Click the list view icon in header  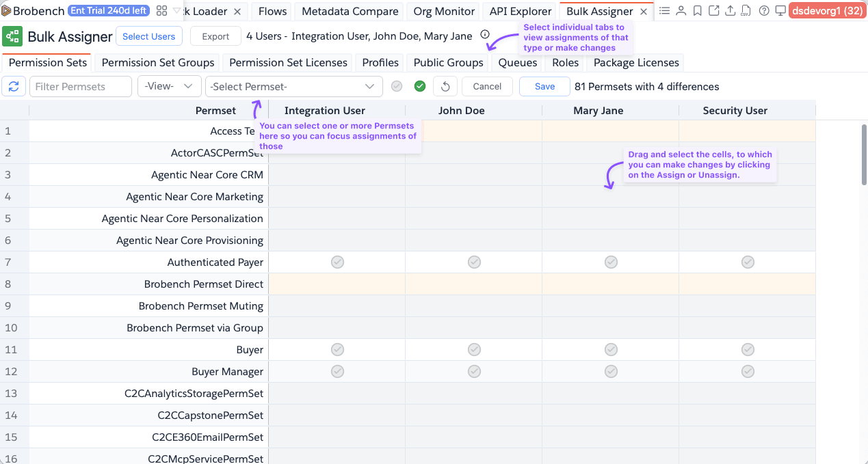click(x=664, y=11)
